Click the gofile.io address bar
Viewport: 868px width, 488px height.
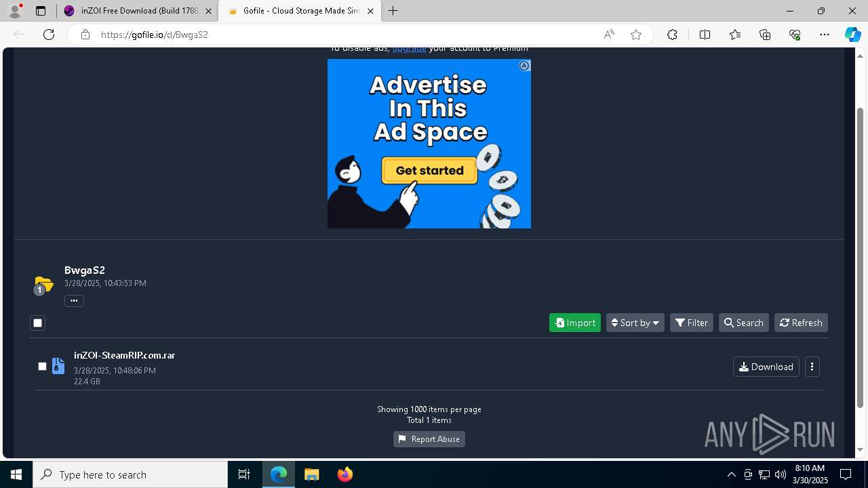[x=346, y=35]
